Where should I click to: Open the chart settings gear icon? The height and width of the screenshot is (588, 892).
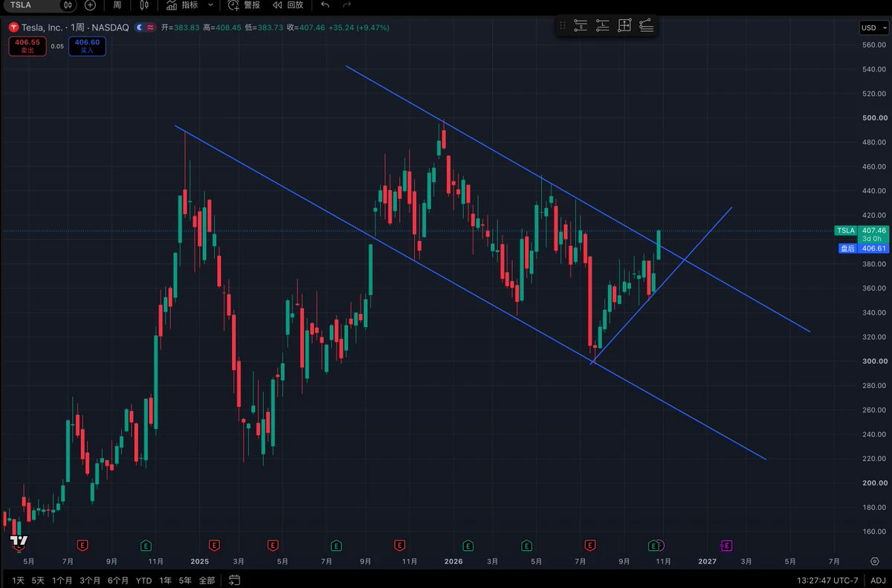coord(875,561)
